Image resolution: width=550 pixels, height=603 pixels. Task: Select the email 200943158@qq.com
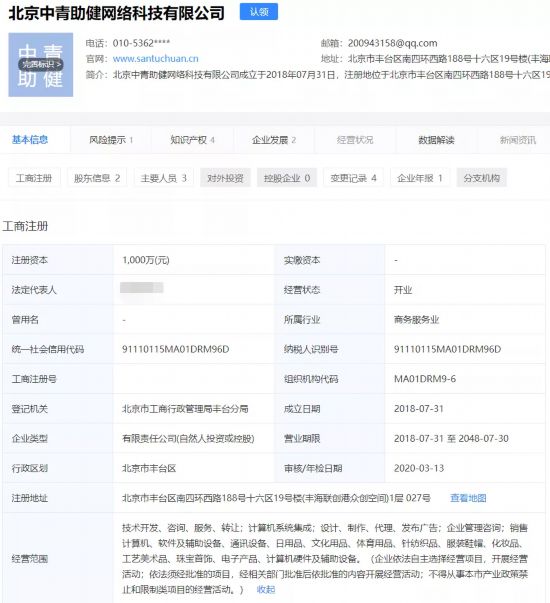(x=392, y=43)
